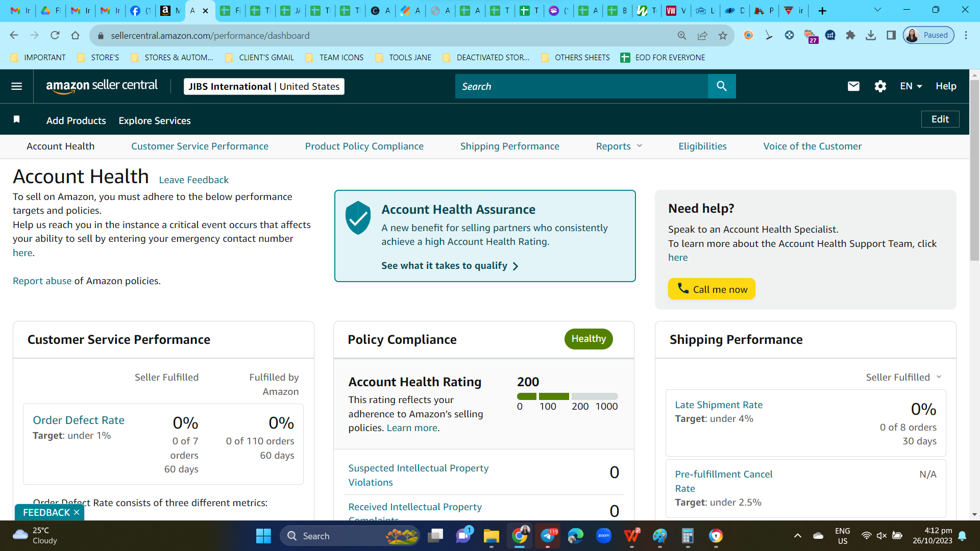980x551 pixels.
Task: Open browser extensions puzzle icon
Action: tap(850, 35)
